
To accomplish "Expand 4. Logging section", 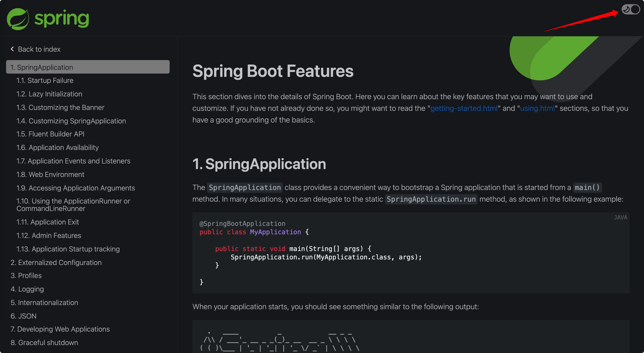I will tap(27, 289).
